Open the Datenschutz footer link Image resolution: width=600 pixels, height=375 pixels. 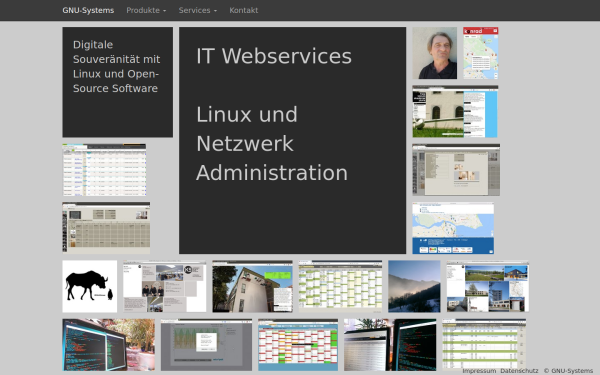point(519,370)
